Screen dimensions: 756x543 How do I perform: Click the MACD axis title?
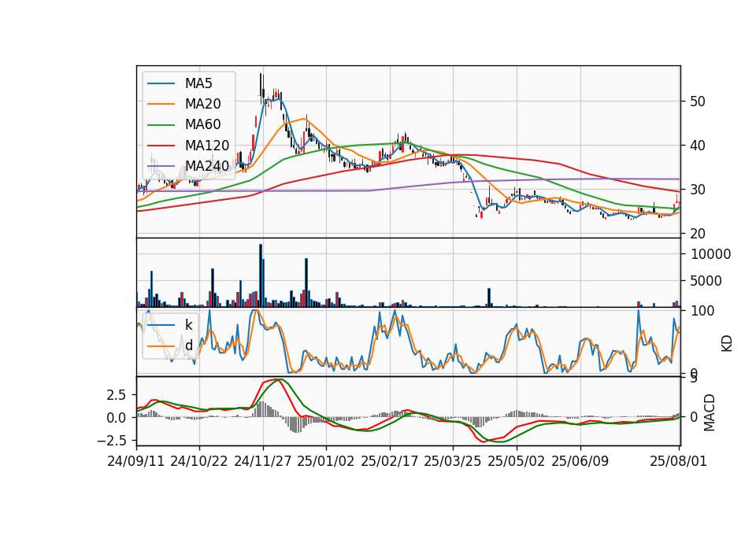710,412
